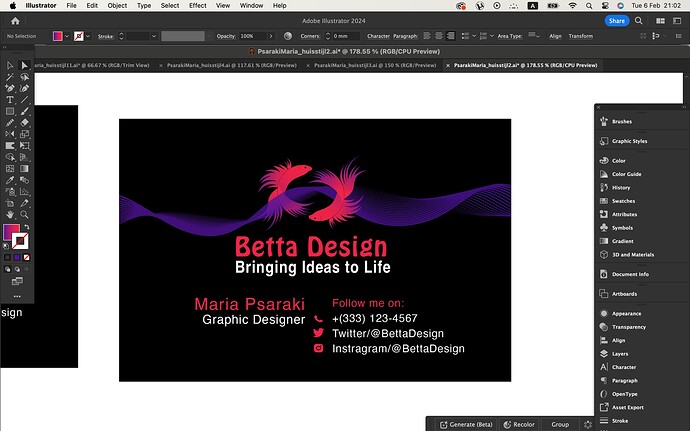The image size is (690, 431).
Task: Select the Curvature tool
Action: [24, 88]
